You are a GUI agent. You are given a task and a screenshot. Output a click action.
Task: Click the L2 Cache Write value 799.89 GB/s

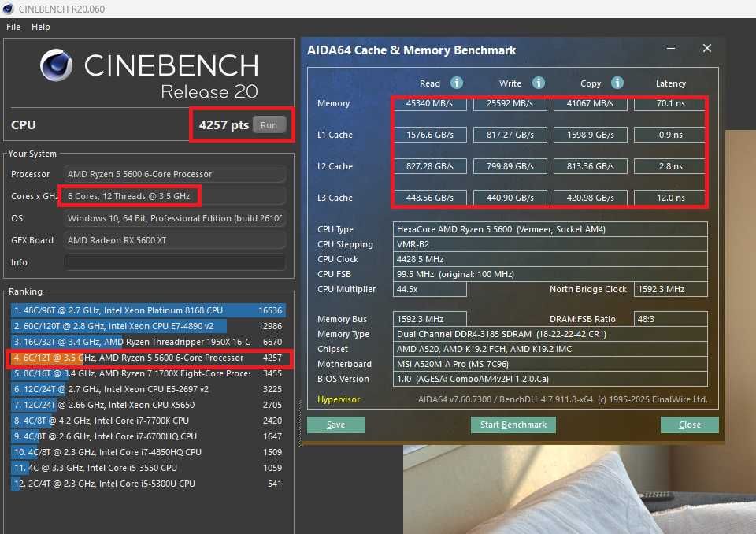click(510, 166)
